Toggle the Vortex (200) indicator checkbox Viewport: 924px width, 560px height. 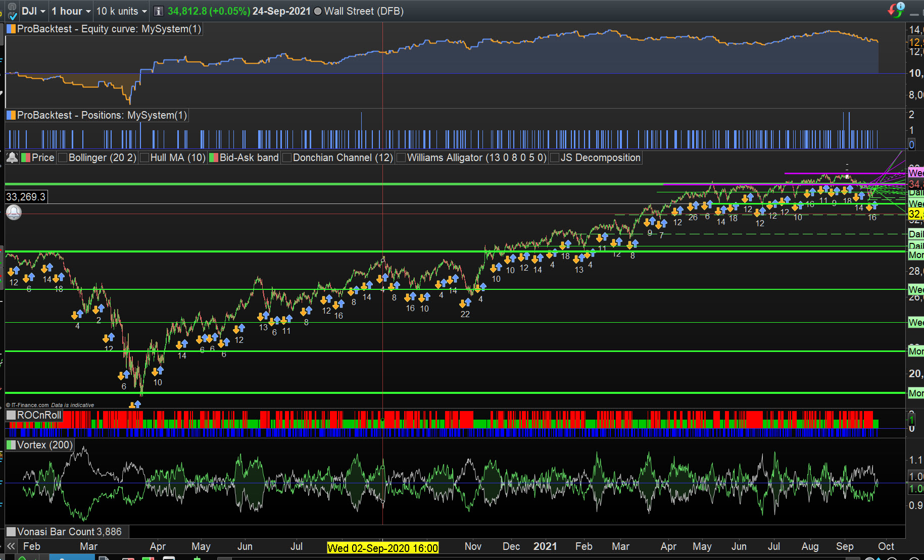coord(11,445)
